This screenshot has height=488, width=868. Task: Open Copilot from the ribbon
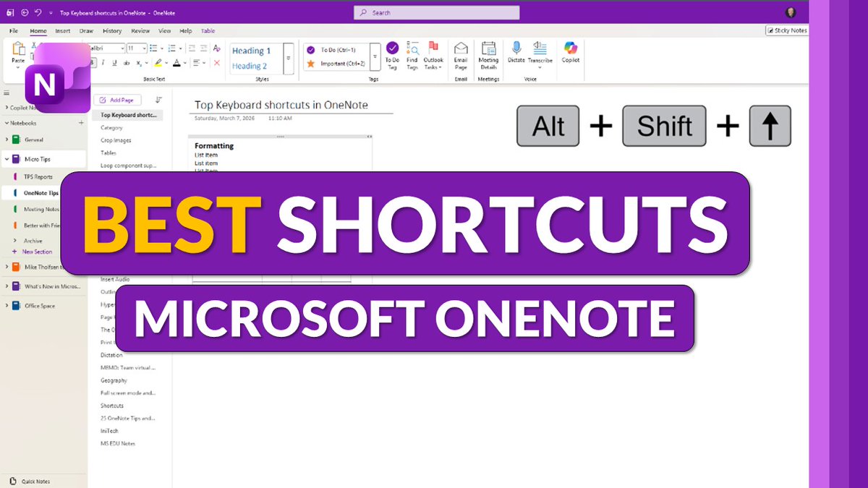(x=571, y=52)
